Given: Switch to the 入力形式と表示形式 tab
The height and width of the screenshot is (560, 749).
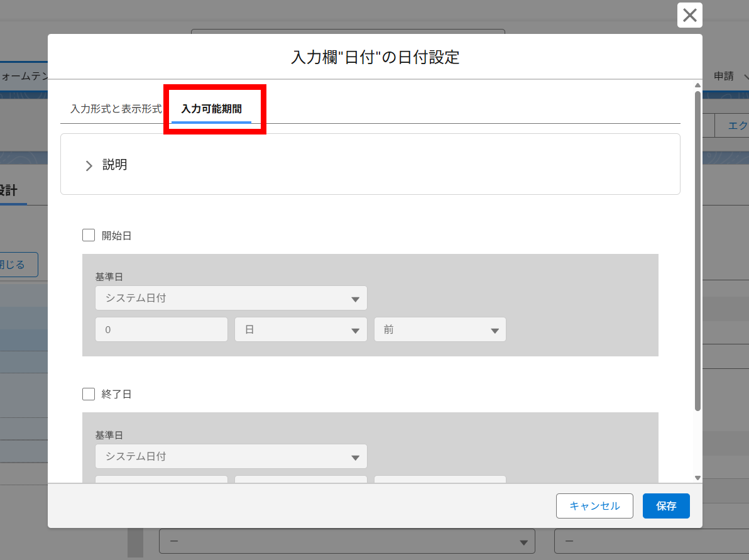Looking at the screenshot, I should coord(114,107).
